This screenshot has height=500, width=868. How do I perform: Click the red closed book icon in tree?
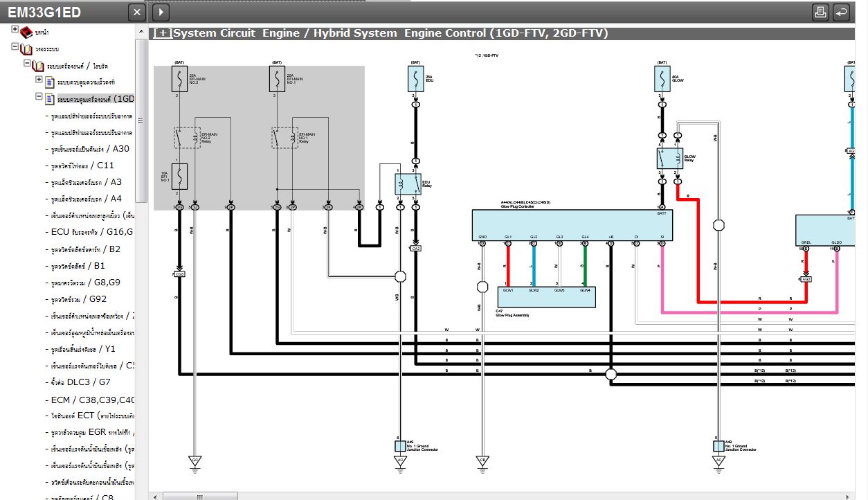click(26, 32)
